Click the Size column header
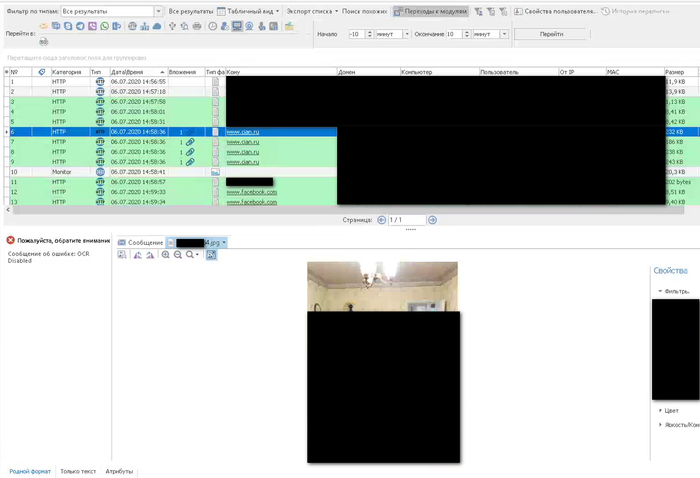The width and height of the screenshot is (700, 478). 680,72
